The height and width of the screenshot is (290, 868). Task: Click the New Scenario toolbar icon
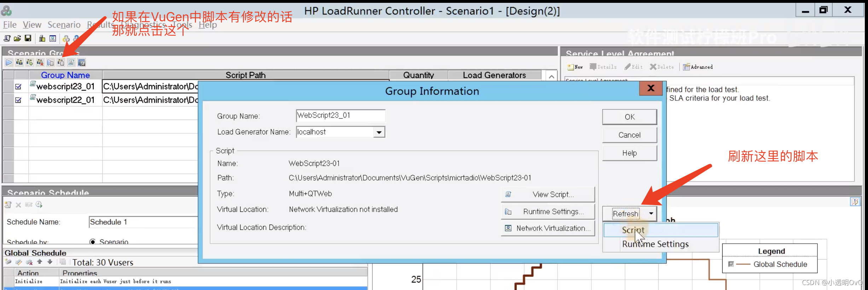(7, 38)
